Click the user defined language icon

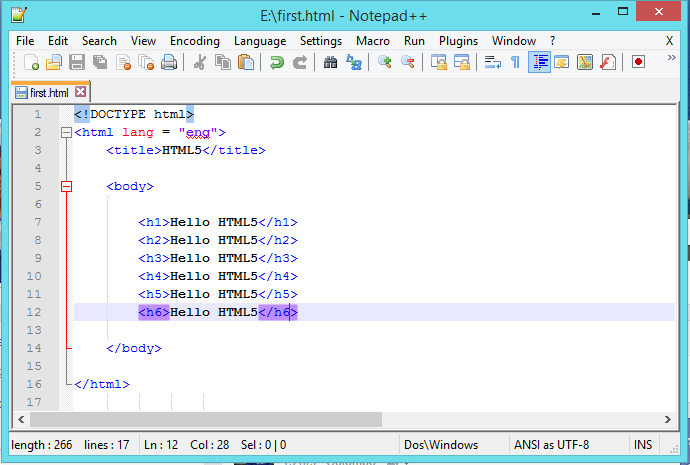[x=562, y=62]
